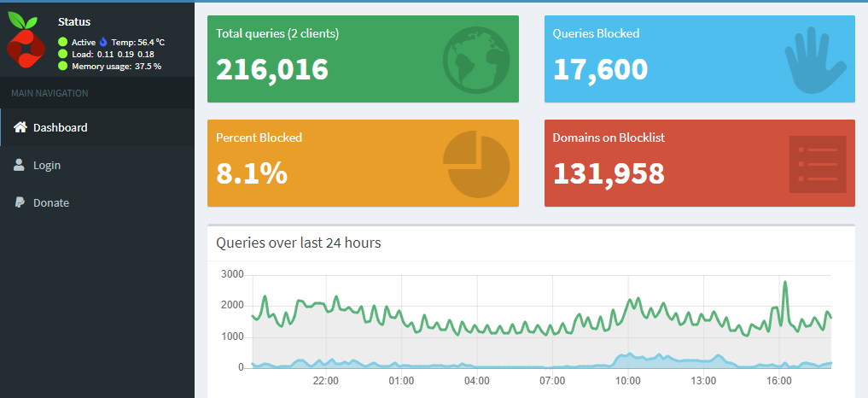The width and height of the screenshot is (868, 398).
Task: Click the Total queries count 216,016
Action: [x=272, y=69]
